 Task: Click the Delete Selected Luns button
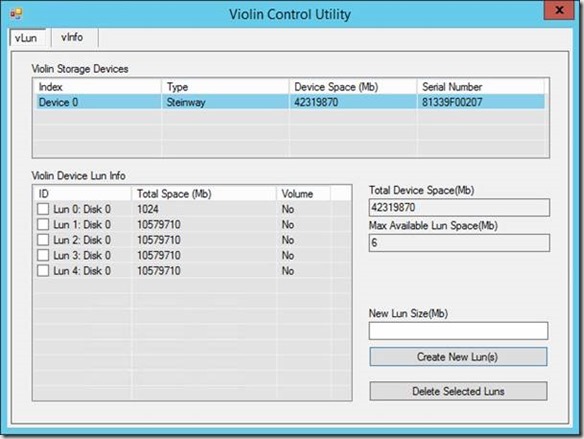click(458, 391)
